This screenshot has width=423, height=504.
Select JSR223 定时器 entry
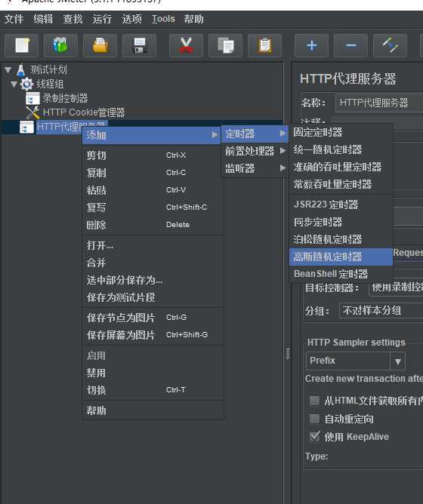pyautogui.click(x=341, y=204)
